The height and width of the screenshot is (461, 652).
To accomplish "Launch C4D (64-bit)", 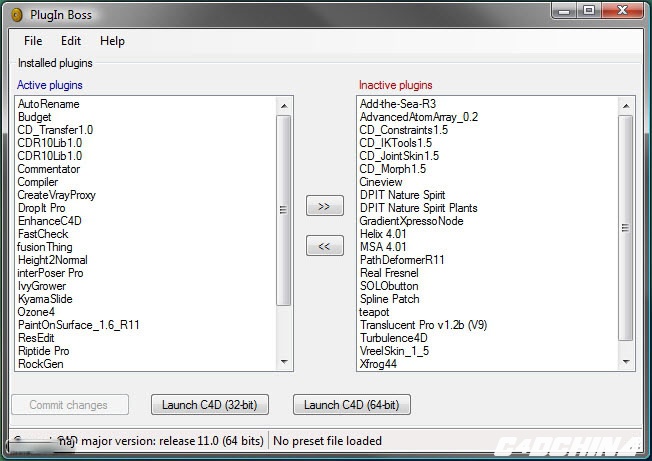I will (x=352, y=404).
